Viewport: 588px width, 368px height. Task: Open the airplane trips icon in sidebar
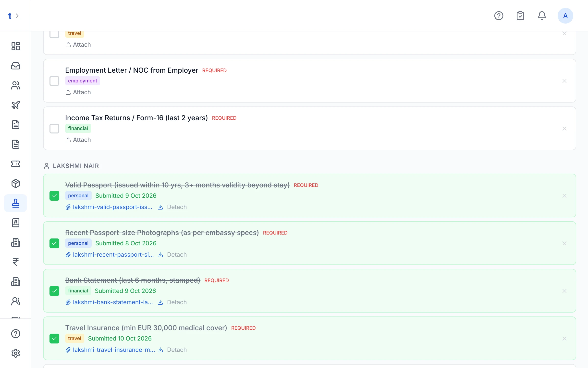pyautogui.click(x=16, y=105)
